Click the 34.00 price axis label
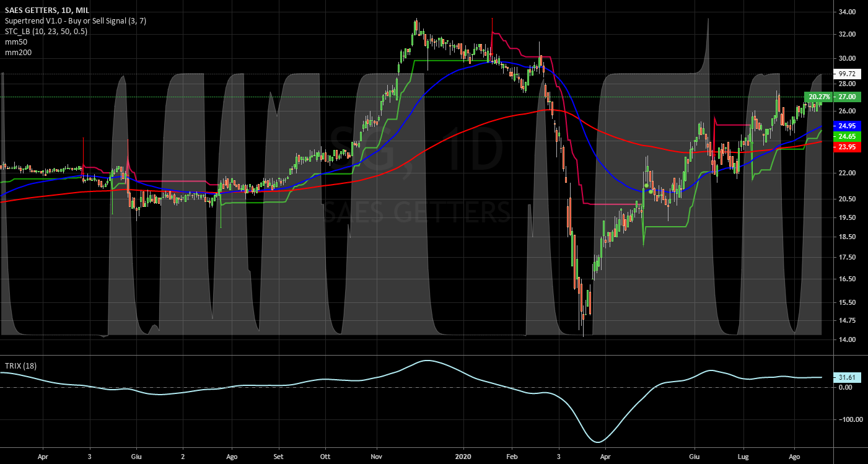The width and height of the screenshot is (868, 464). coord(847,12)
